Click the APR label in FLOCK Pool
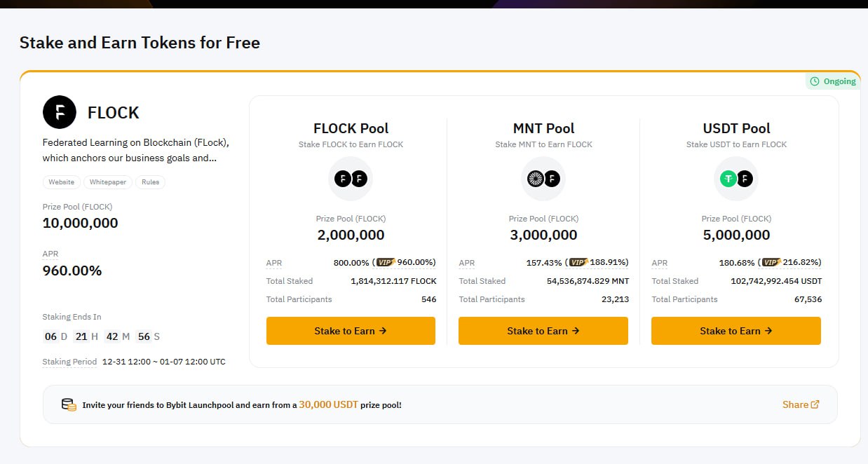Screen dimensions: 868x464 (x=274, y=263)
